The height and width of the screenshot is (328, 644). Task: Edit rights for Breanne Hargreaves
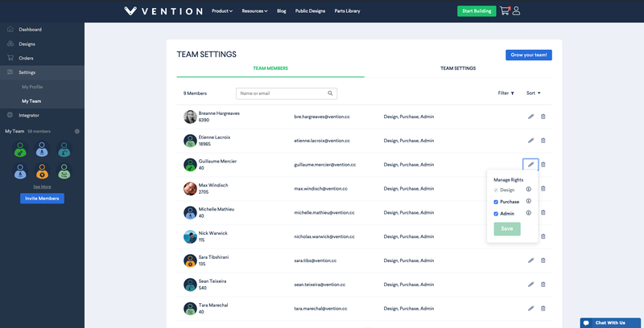click(530, 117)
